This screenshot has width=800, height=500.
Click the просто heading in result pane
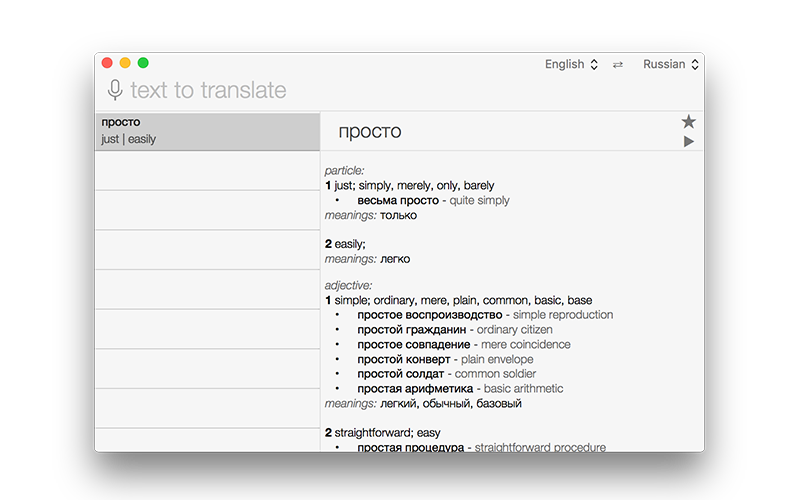370,132
